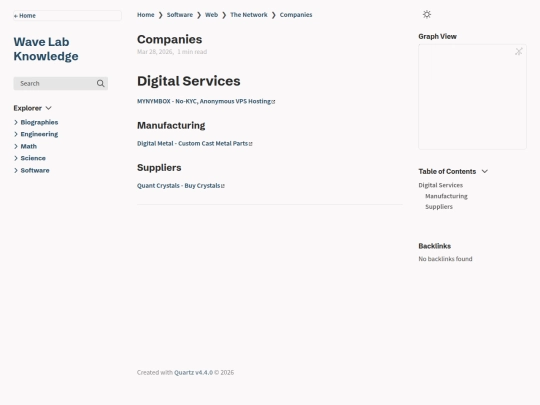The image size is (540, 405).
Task: Jump to Digital Services in the table of contents
Action: [440, 185]
